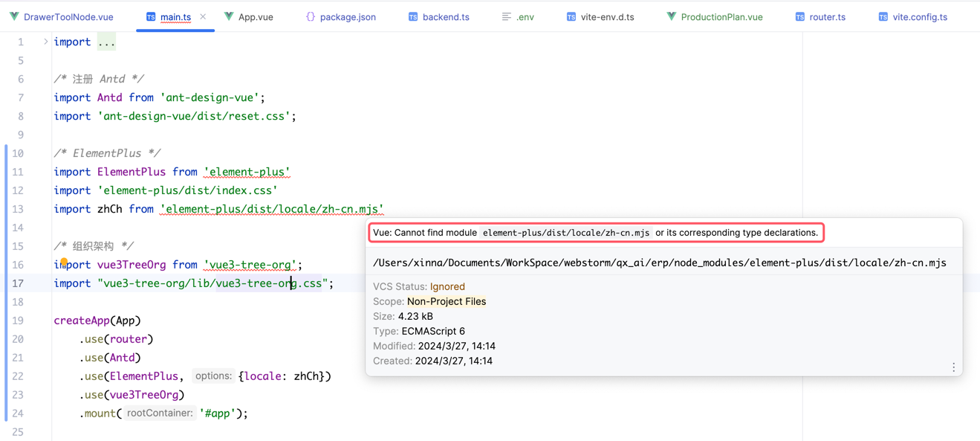The image size is (980, 441).
Task: Close the main.ts tab
Action: [x=203, y=16]
